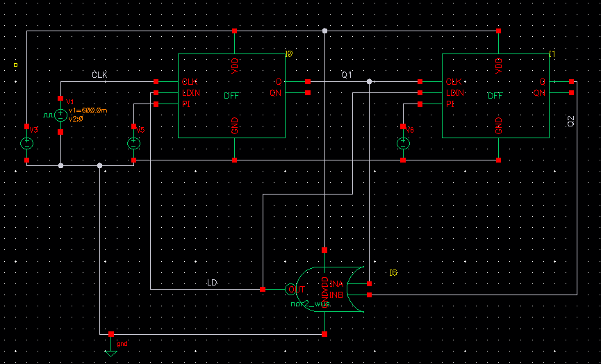Click the PI pin terminal of DFF I0
Screen dimensions: 601x364
tap(156, 104)
